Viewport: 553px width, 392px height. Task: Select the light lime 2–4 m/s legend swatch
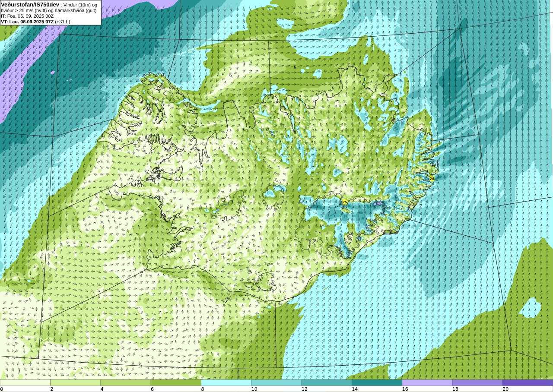pyautogui.click(x=75, y=383)
